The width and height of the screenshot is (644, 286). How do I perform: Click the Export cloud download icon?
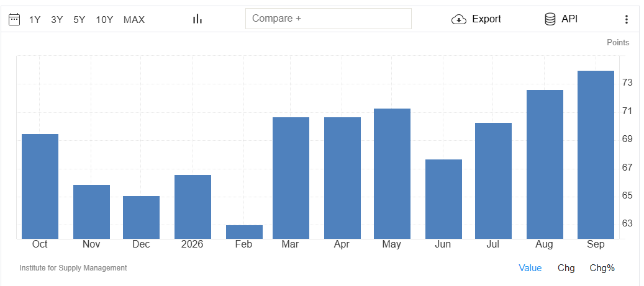(459, 19)
